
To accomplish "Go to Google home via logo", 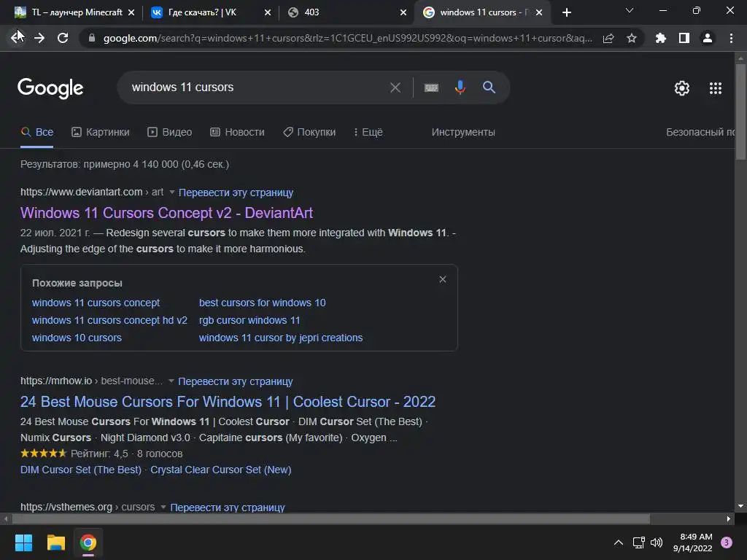I will coord(50,88).
